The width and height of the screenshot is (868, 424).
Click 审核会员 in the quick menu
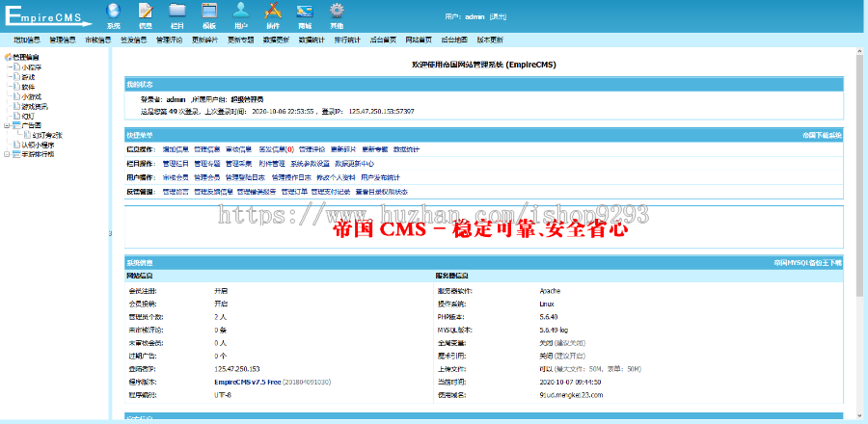[176, 177]
